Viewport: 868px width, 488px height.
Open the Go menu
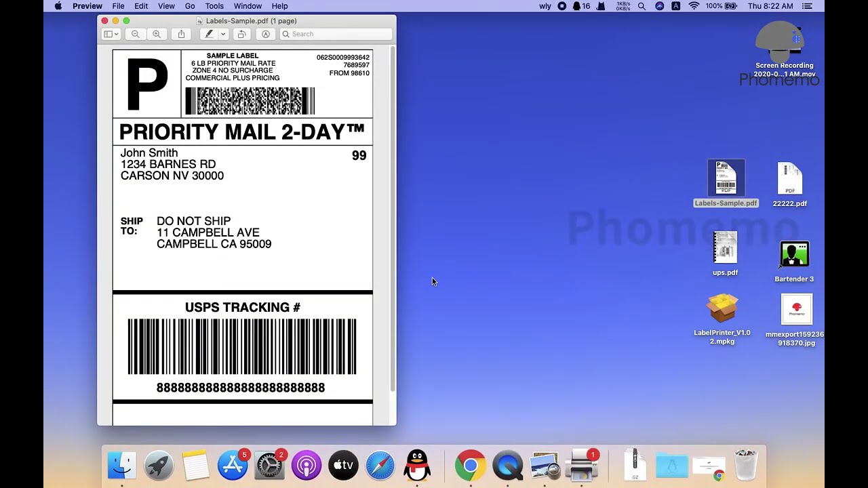tap(190, 6)
